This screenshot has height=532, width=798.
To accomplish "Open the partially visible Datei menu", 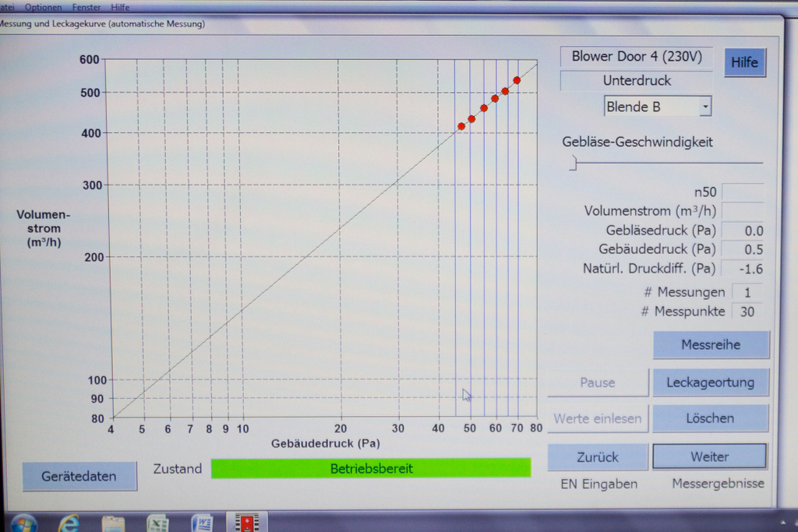I will tap(7, 8).
